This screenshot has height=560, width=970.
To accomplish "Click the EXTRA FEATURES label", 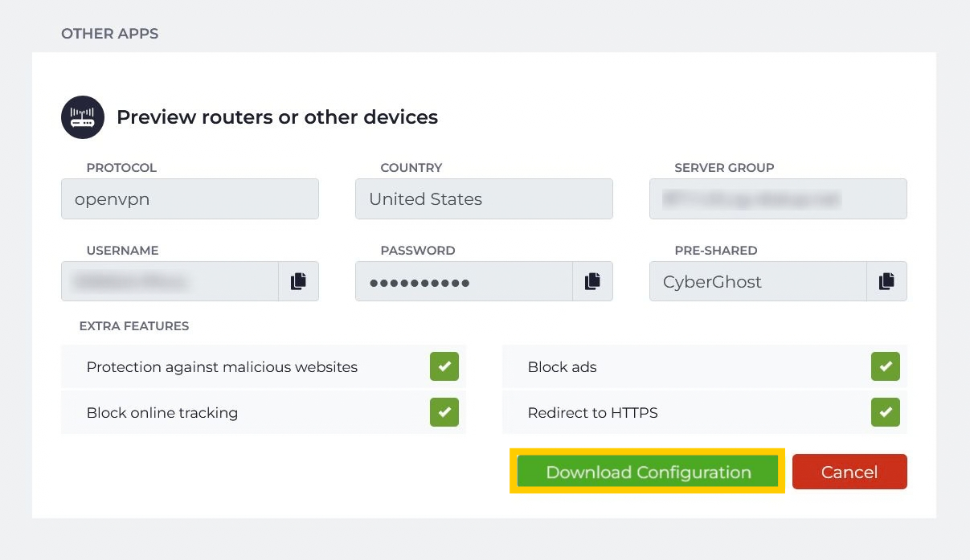I will 134,326.
